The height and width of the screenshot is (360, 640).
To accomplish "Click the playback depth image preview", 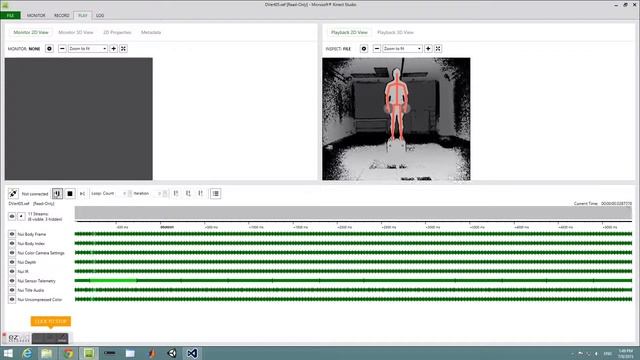I will 396,119.
